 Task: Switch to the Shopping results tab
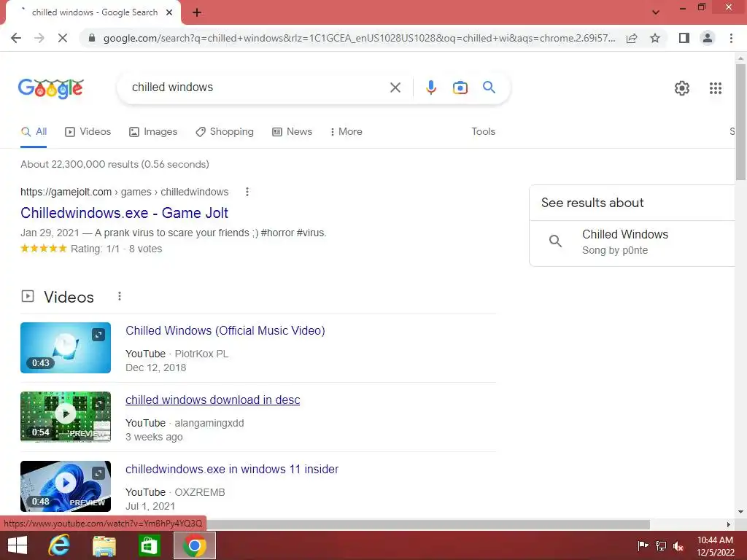point(225,132)
